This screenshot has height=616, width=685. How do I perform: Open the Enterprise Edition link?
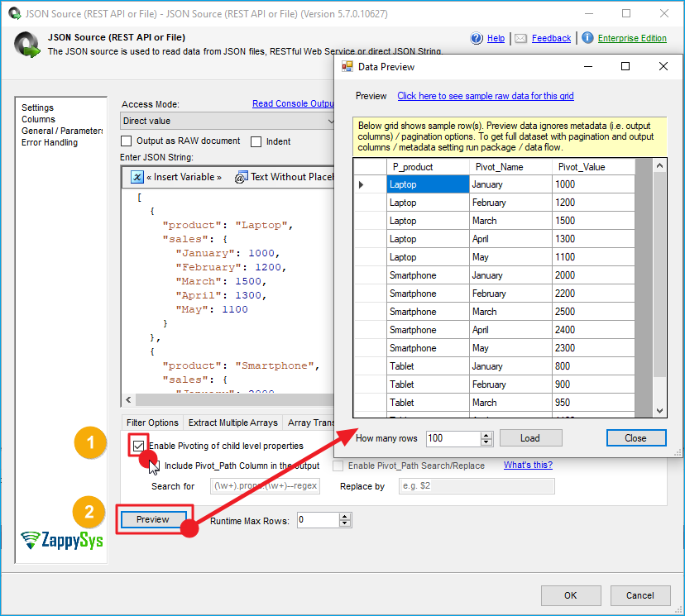(632, 38)
